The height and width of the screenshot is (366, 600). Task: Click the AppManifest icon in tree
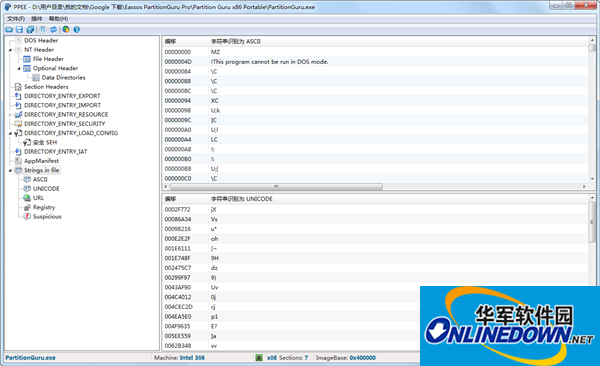coord(18,161)
